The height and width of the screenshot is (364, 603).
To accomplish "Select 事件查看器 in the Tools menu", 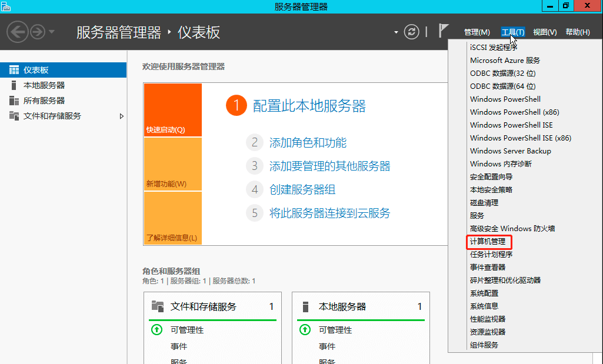I will click(488, 267).
